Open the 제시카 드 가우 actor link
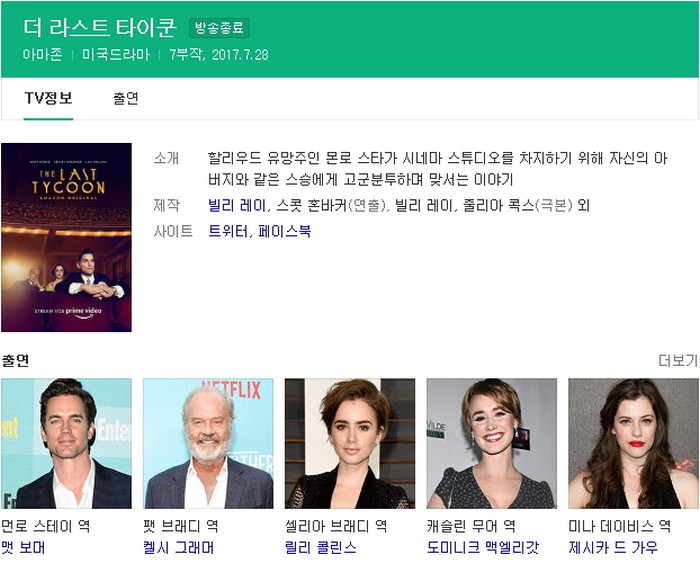The image size is (700, 564). pos(613,547)
